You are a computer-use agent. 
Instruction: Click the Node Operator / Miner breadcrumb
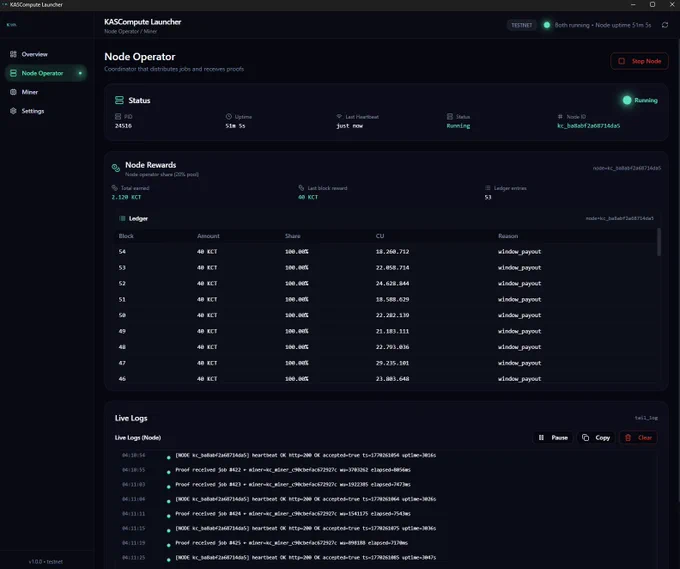pyautogui.click(x=131, y=31)
